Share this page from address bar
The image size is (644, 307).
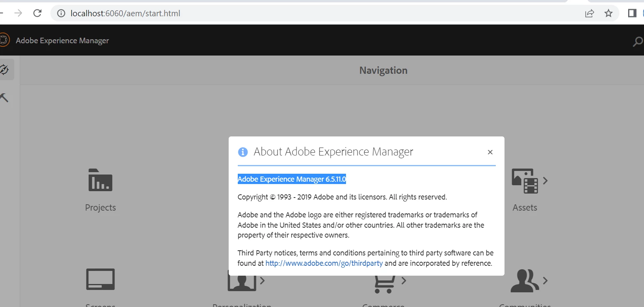click(590, 13)
